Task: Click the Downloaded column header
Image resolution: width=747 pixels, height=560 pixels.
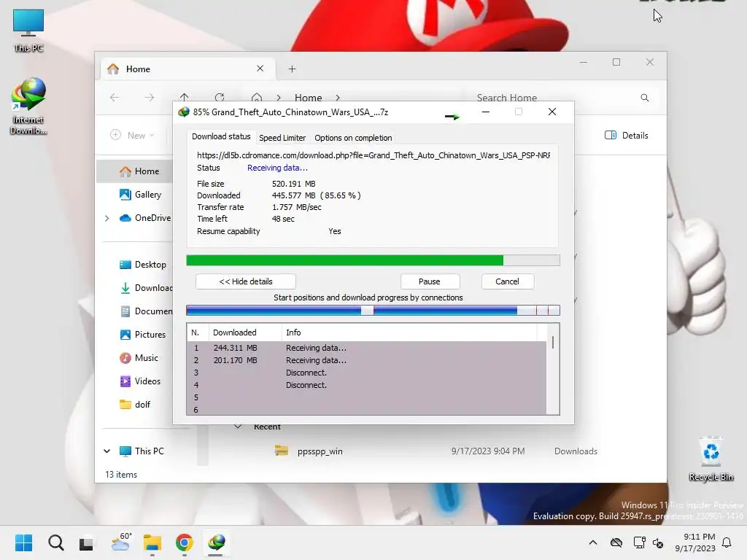Action: coord(245,332)
